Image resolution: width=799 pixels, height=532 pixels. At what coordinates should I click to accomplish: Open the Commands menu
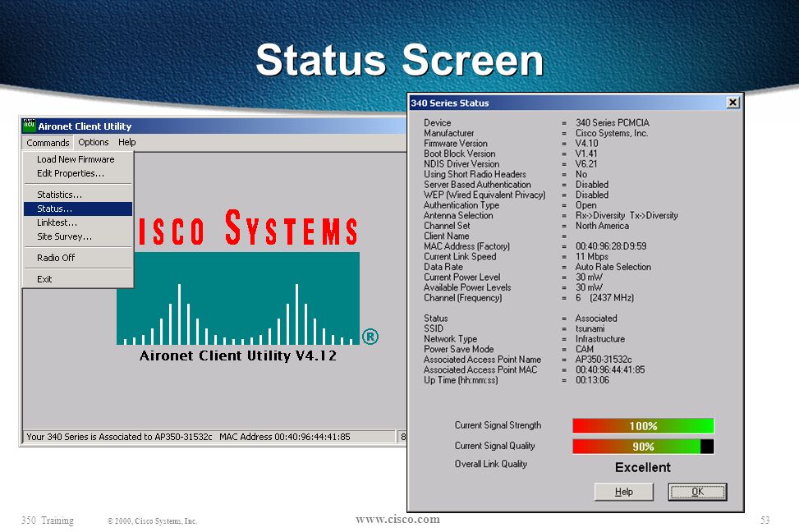coord(48,143)
